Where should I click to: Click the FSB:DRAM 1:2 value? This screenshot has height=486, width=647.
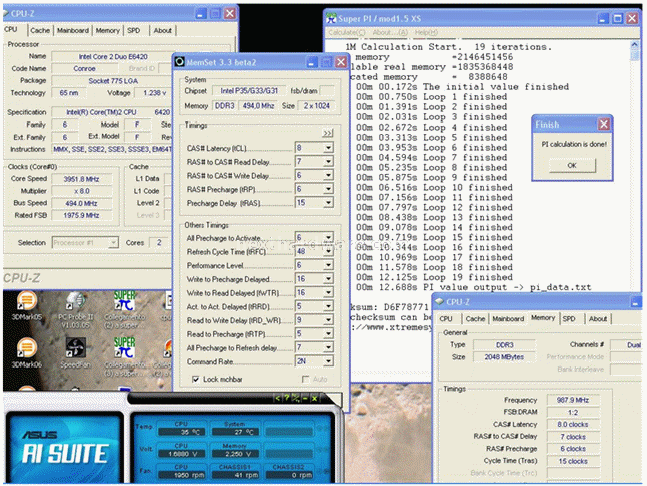tap(573, 412)
